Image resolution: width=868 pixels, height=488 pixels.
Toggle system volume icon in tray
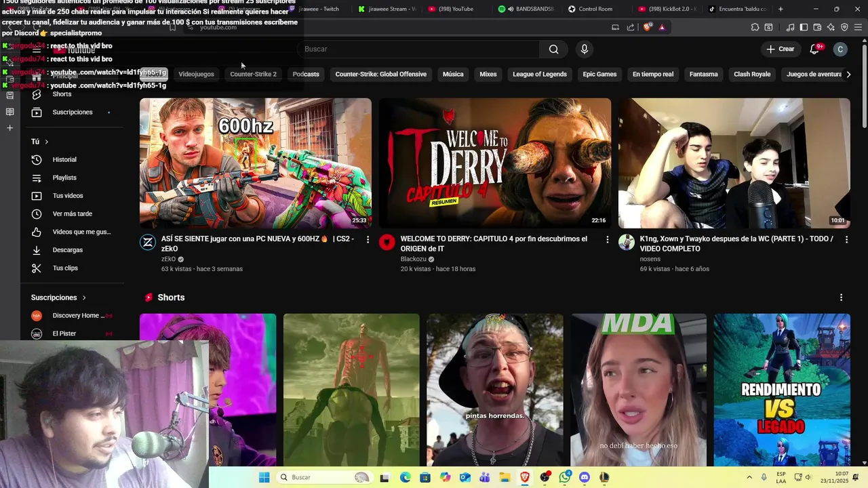pos(808,477)
